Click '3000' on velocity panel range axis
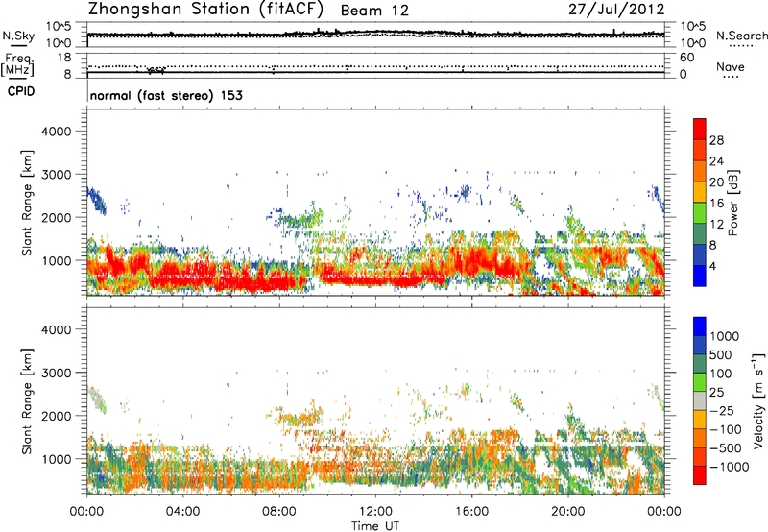Viewport: 768px width, 532px height. click(56, 373)
